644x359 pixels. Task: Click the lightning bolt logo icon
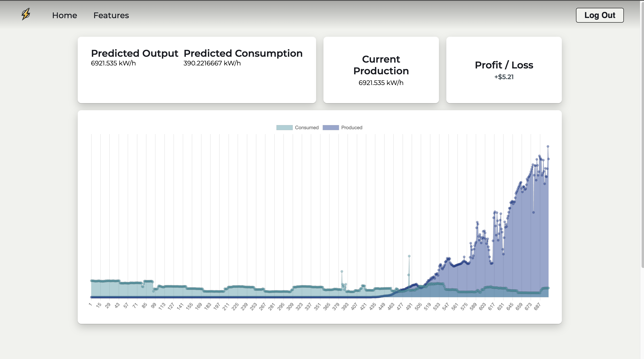coord(26,14)
